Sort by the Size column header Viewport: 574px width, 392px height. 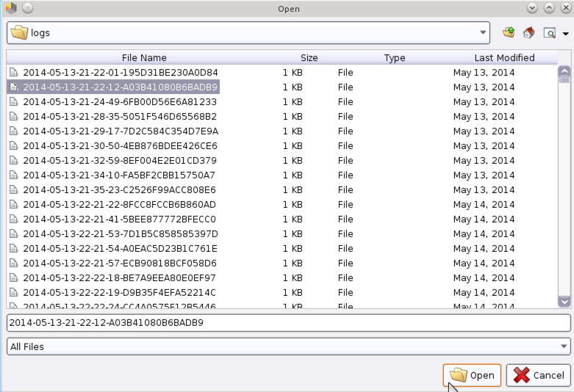pos(309,57)
